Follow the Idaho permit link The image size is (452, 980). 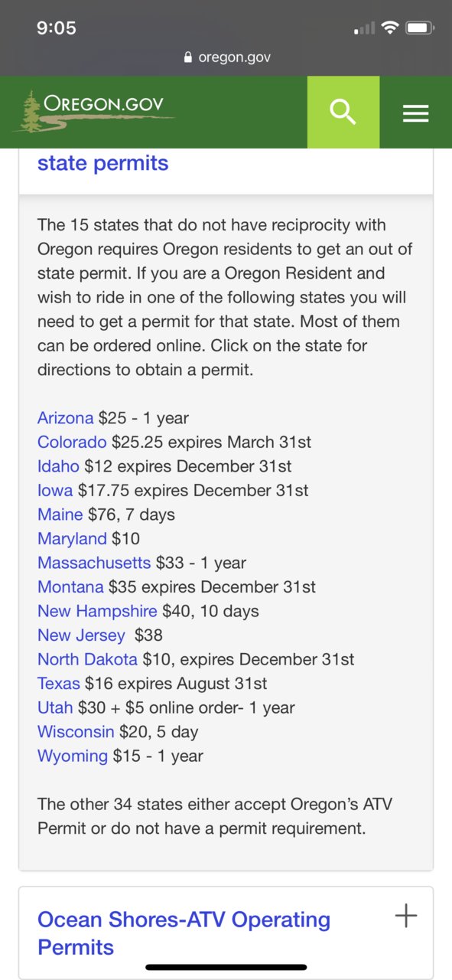pyautogui.click(x=58, y=465)
